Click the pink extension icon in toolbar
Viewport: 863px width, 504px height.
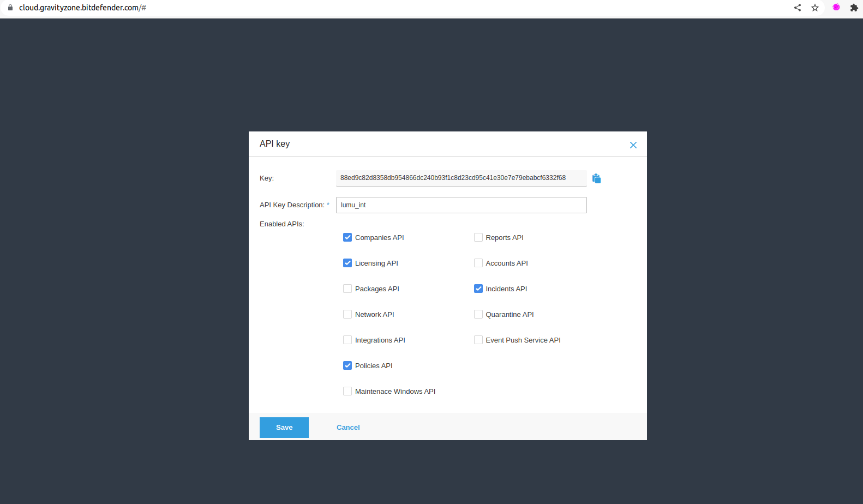click(836, 8)
